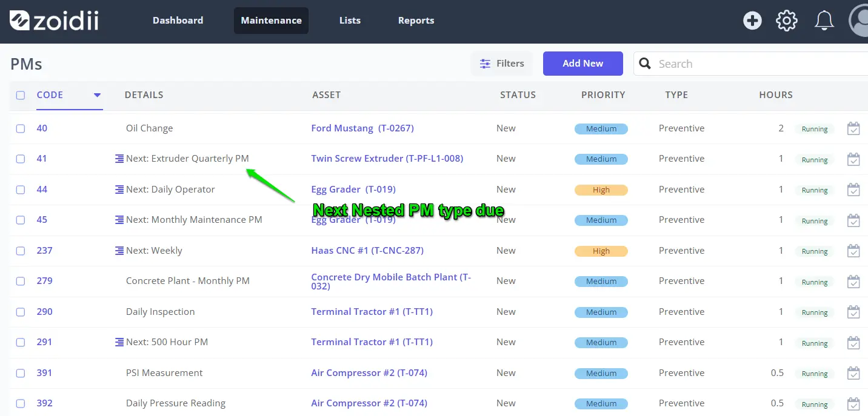Viewport: 868px width, 416px height.
Task: Click "Daily Pressure Reading" details text
Action: click(x=176, y=403)
